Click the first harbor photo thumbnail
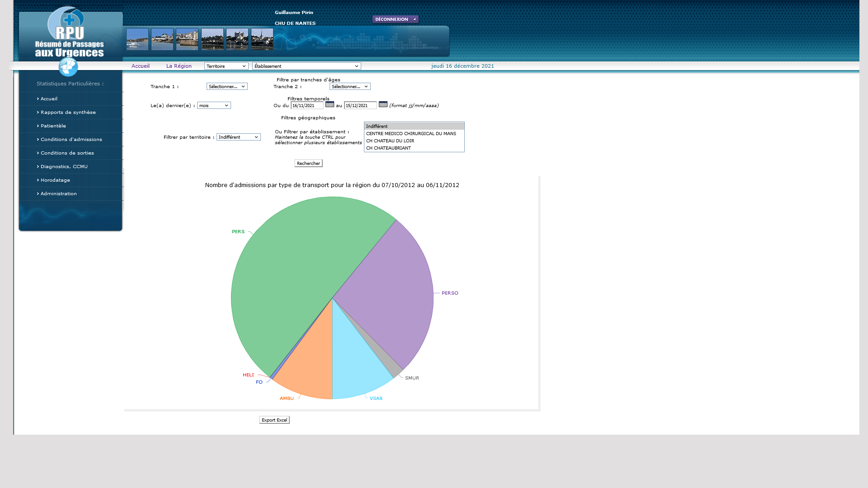868x488 pixels. pyautogui.click(x=137, y=39)
